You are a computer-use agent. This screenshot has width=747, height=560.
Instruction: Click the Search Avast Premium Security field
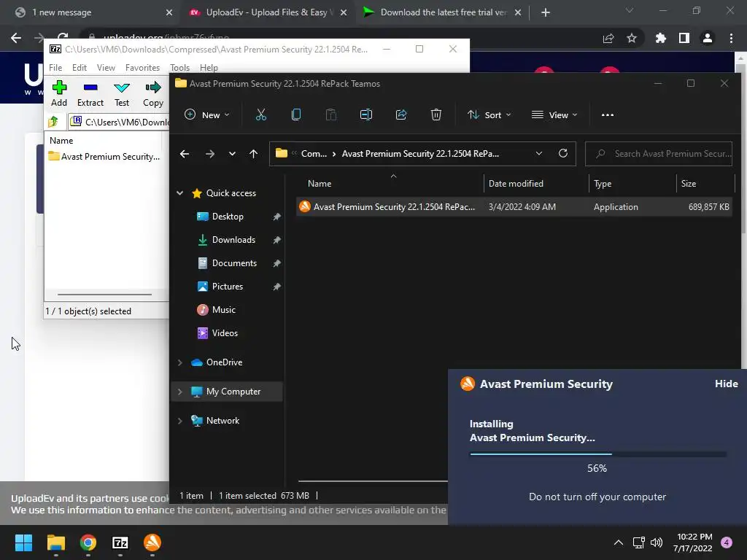point(659,154)
